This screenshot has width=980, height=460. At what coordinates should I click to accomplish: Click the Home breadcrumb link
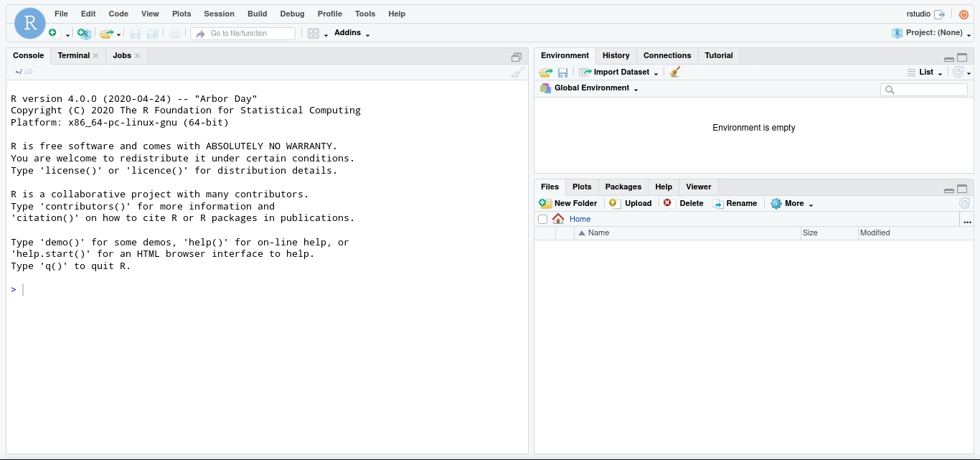pyautogui.click(x=580, y=219)
